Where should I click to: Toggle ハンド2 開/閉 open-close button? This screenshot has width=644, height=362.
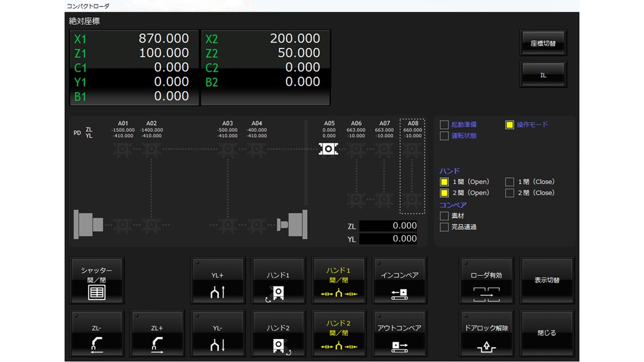click(339, 334)
